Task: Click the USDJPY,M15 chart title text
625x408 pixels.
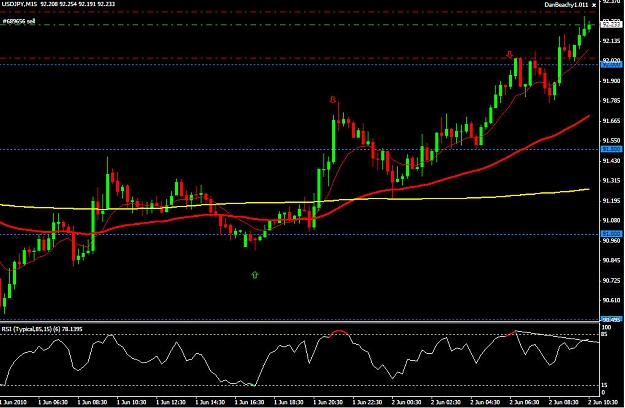Action: point(20,4)
